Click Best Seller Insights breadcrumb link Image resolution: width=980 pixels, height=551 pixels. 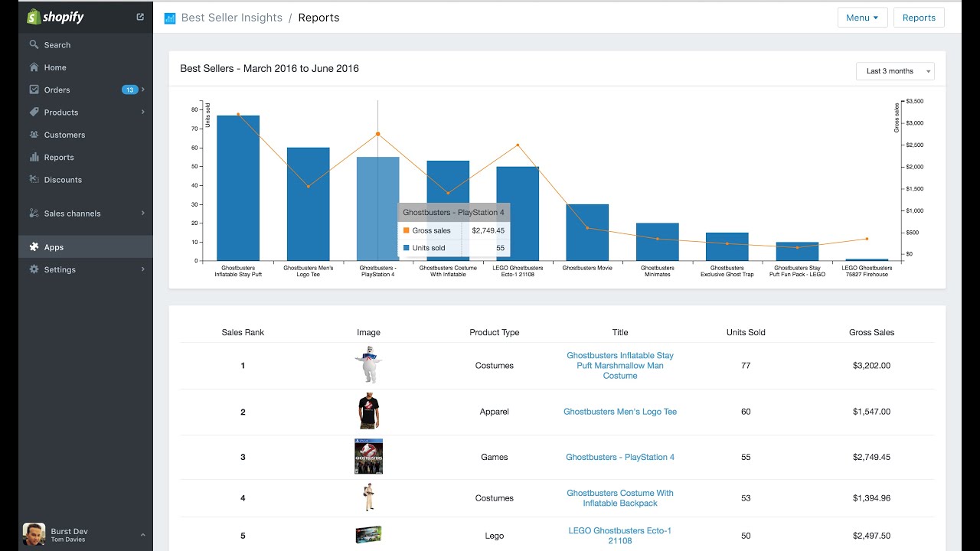231,18
